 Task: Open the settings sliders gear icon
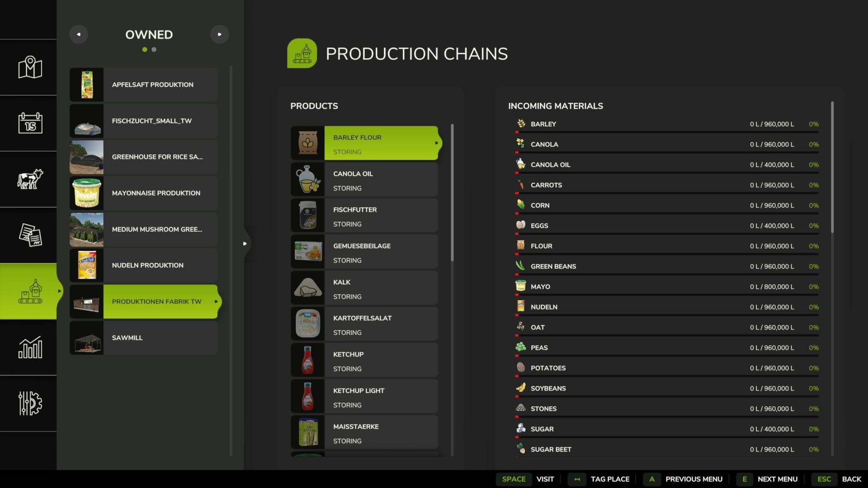click(x=30, y=403)
